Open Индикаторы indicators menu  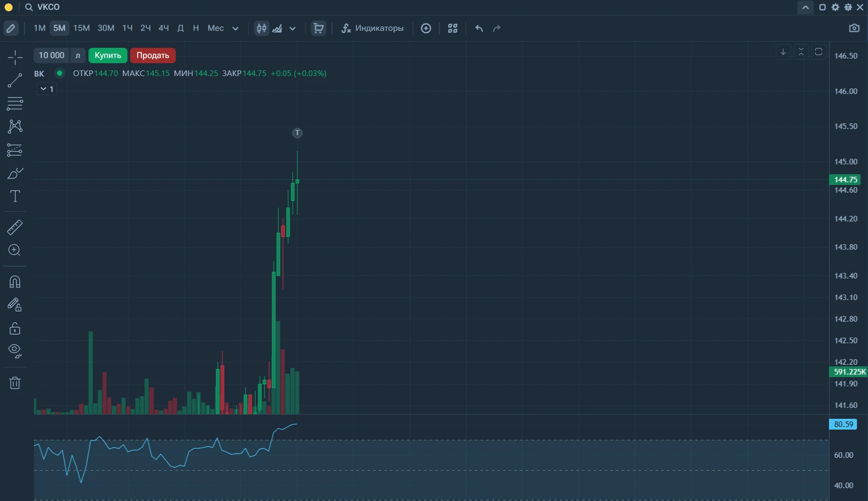point(372,28)
